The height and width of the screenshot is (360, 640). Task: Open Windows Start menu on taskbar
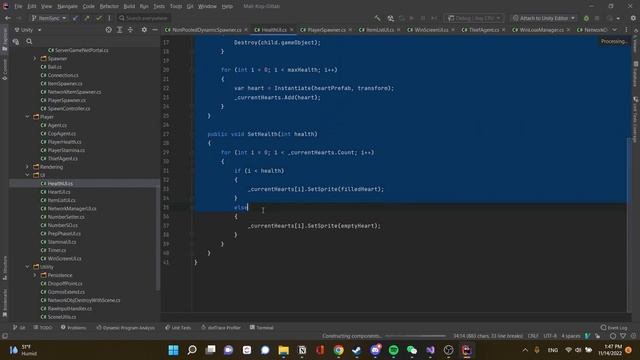coord(173,350)
